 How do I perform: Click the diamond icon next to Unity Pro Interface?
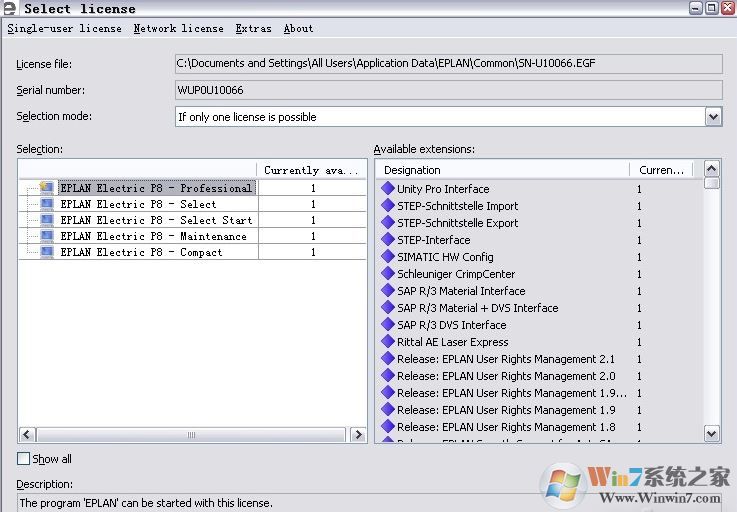(x=389, y=189)
